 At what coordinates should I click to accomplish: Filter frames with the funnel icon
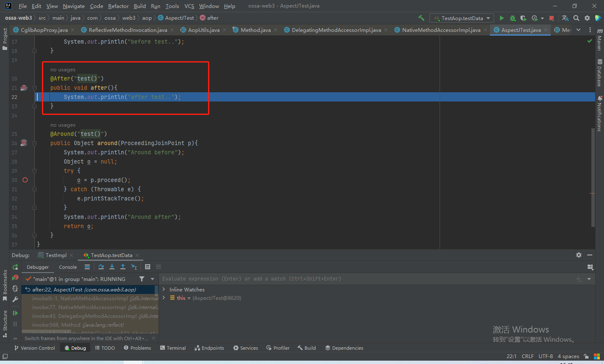[142, 279]
